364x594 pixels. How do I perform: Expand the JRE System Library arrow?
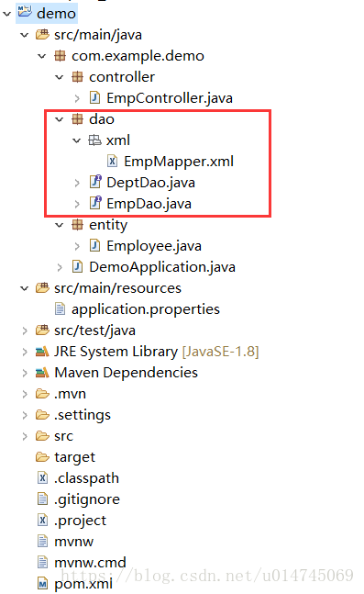[25, 353]
